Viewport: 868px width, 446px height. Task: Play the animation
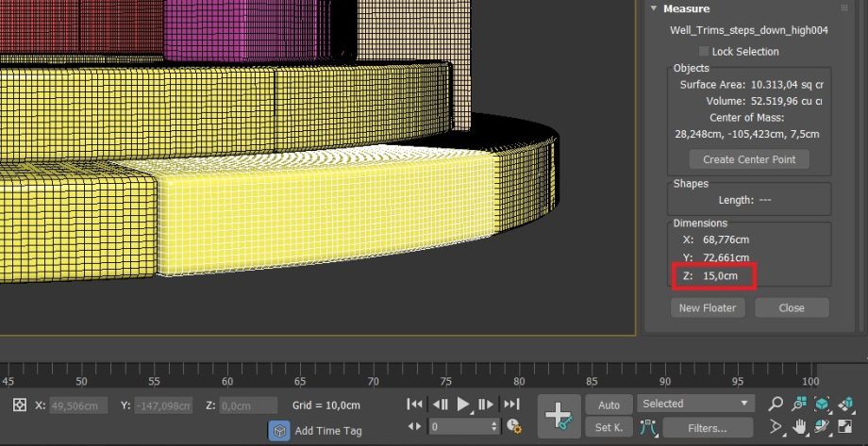click(x=463, y=404)
